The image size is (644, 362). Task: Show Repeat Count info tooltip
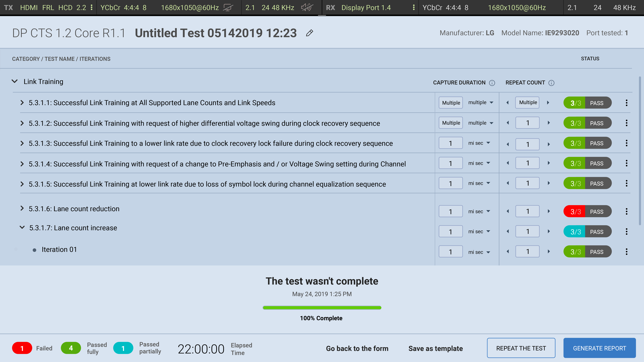click(x=551, y=83)
